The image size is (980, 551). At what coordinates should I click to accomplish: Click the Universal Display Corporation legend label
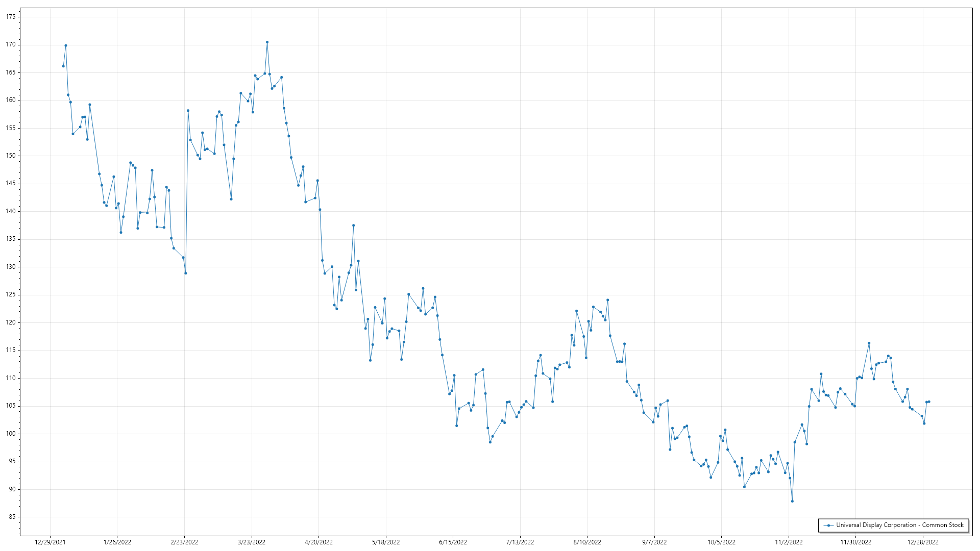click(899, 525)
